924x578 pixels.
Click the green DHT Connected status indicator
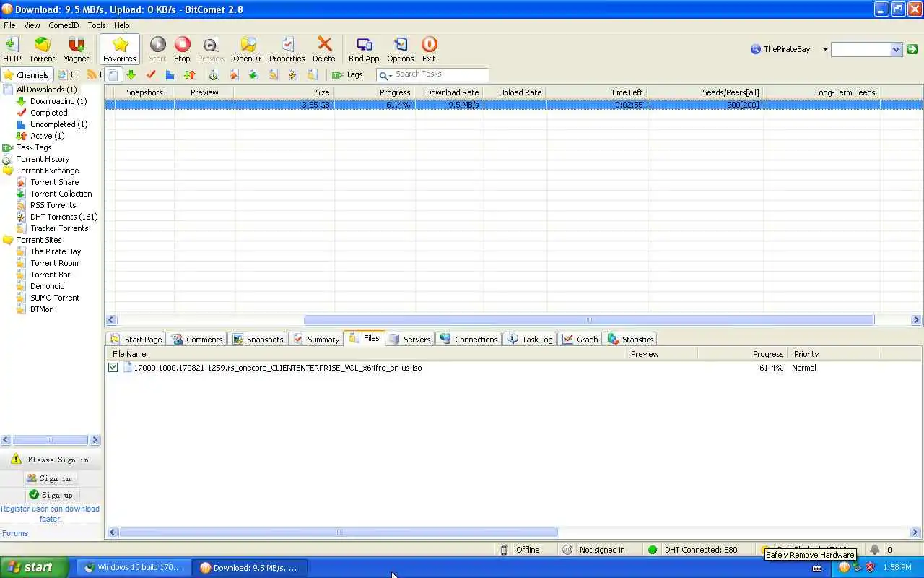coord(653,550)
